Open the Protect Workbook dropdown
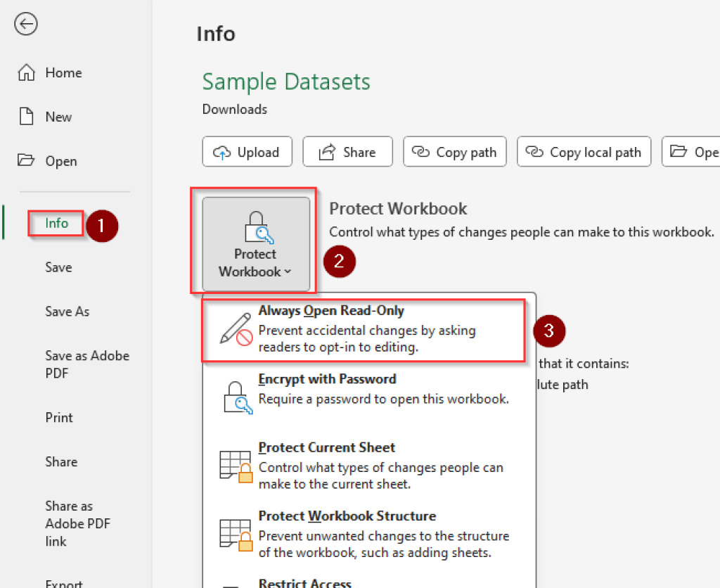This screenshot has height=588, width=720. pos(255,243)
